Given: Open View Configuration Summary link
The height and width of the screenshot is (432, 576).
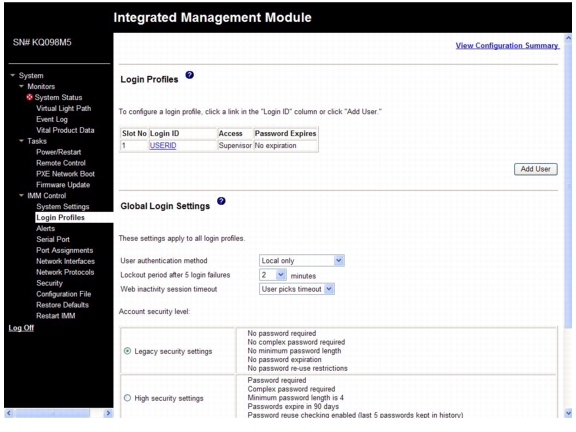Looking at the screenshot, I should click(x=507, y=46).
